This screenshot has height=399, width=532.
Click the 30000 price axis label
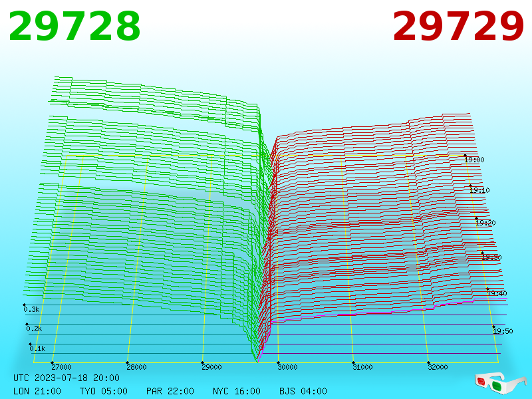(287, 367)
